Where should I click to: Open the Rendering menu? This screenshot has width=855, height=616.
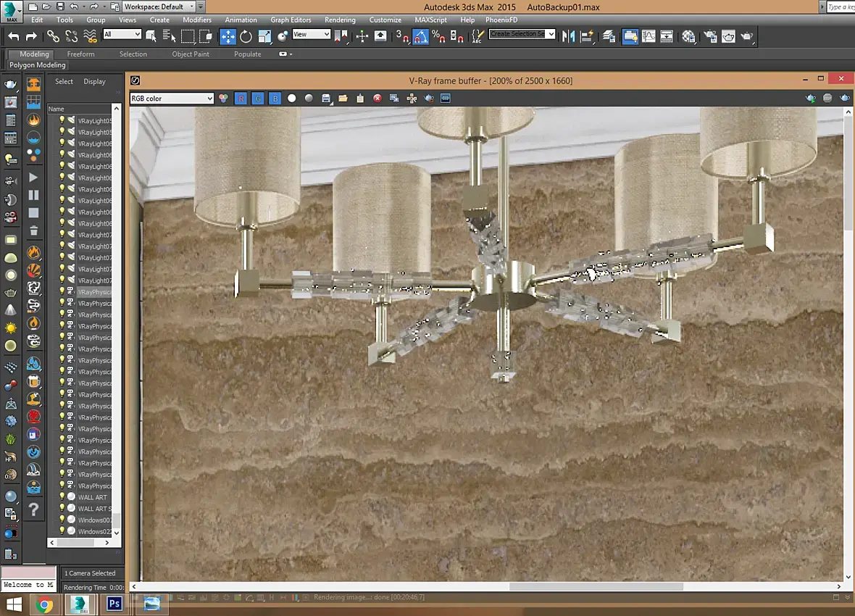click(x=340, y=20)
